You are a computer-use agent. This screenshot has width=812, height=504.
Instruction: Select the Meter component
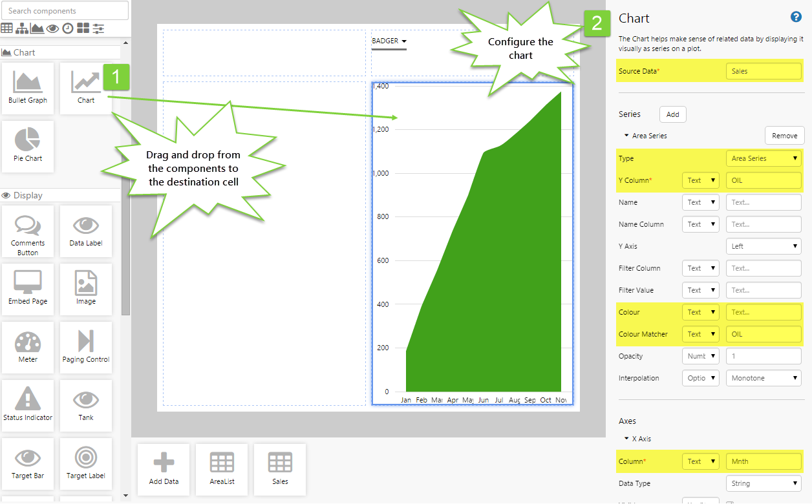(x=28, y=347)
